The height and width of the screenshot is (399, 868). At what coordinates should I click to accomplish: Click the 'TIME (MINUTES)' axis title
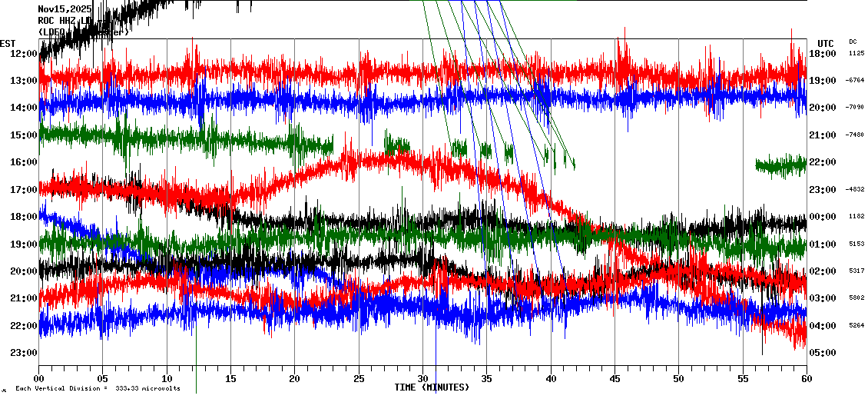[432, 387]
